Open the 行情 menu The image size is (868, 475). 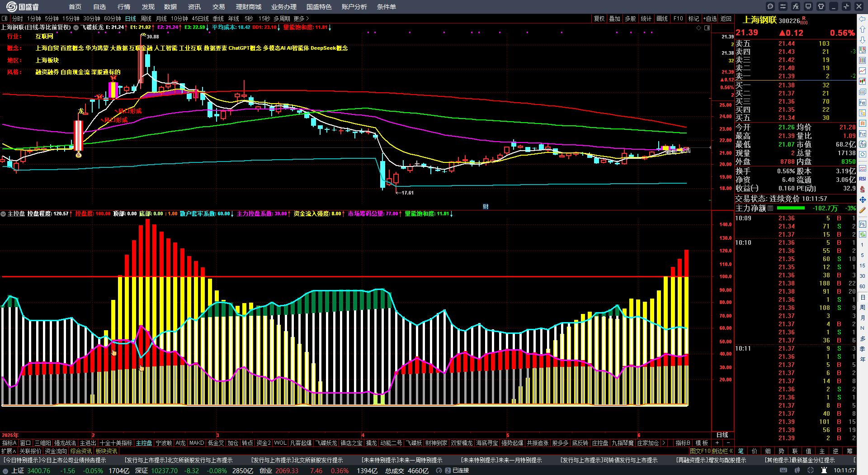pos(124,7)
